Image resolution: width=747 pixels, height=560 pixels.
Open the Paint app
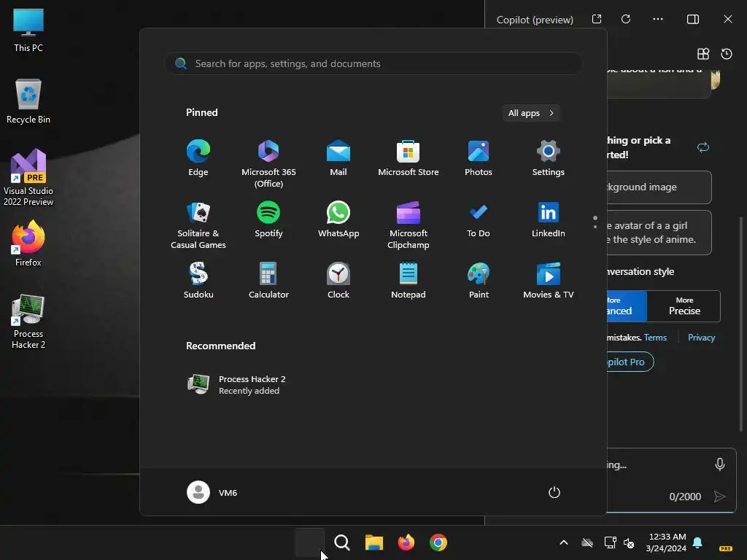(479, 281)
